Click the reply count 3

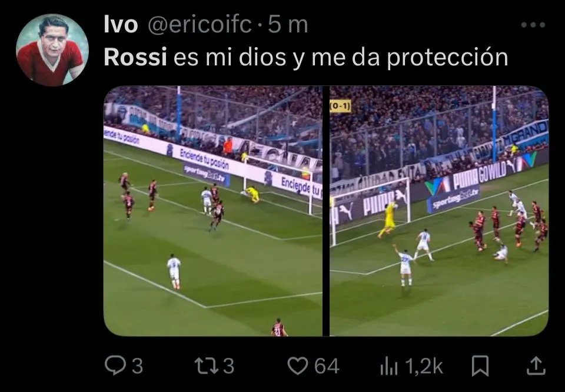click(137, 366)
